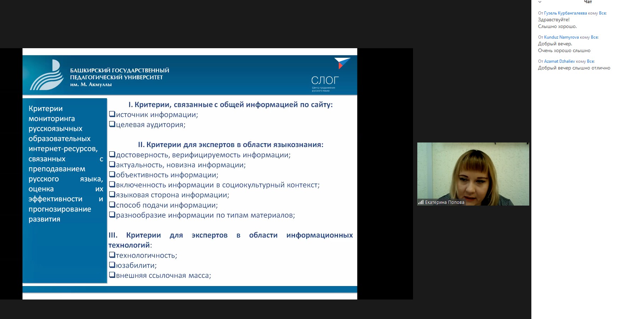Image resolution: width=644 pixels, height=319 pixels.
Task: Click signal strength icon on video tile
Action: click(x=421, y=202)
